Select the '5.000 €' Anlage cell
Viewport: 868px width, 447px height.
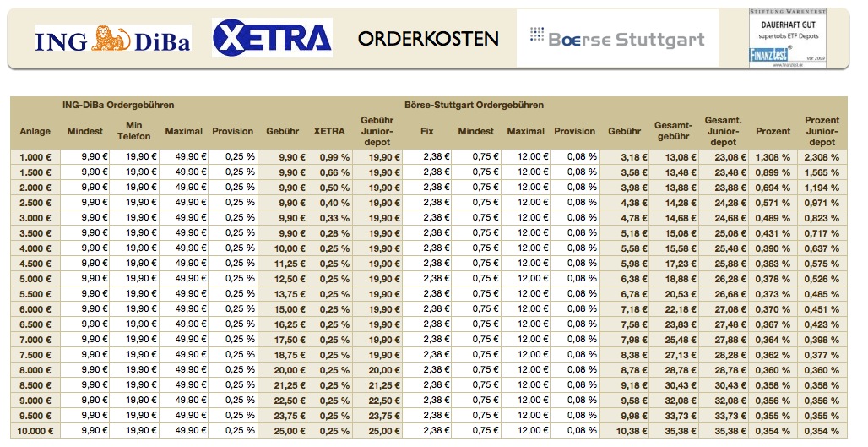point(35,279)
